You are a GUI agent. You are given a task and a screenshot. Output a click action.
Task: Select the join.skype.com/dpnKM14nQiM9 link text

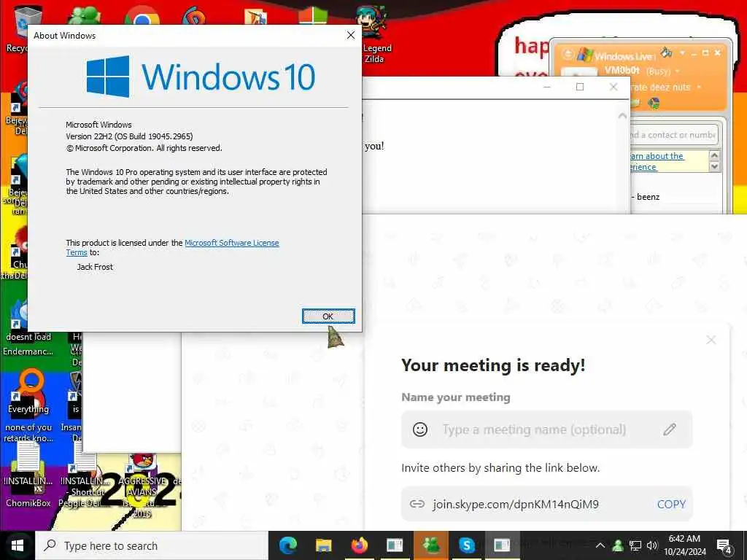coord(516,505)
